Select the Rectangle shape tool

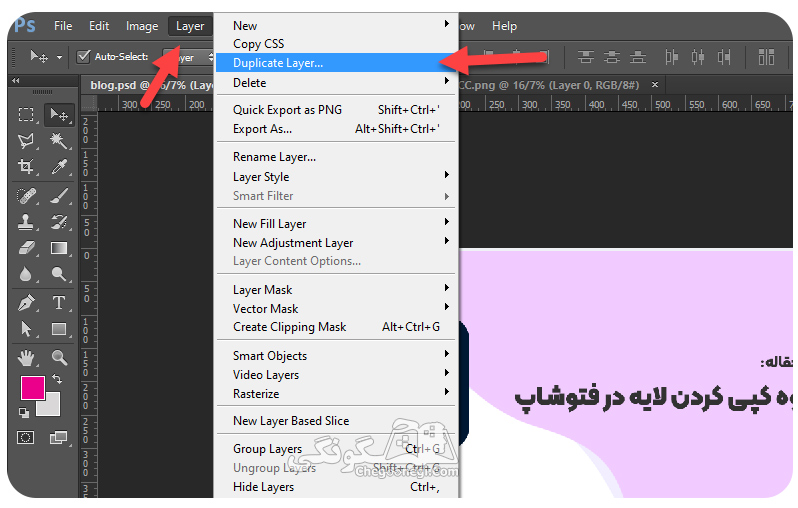click(x=59, y=329)
